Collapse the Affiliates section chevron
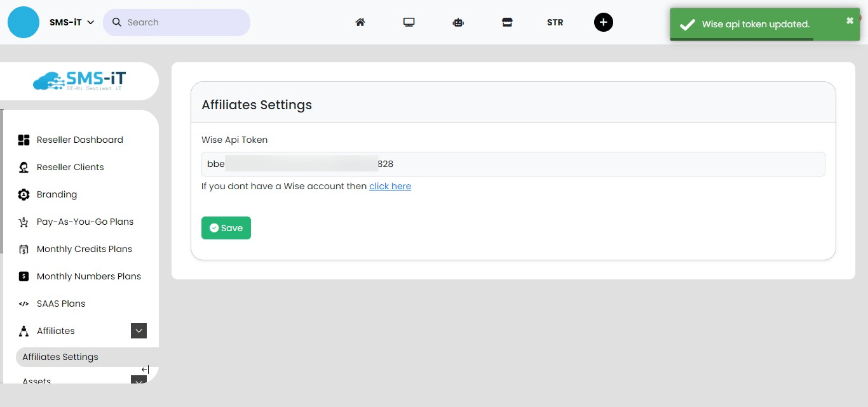The height and width of the screenshot is (407, 868). click(x=139, y=331)
